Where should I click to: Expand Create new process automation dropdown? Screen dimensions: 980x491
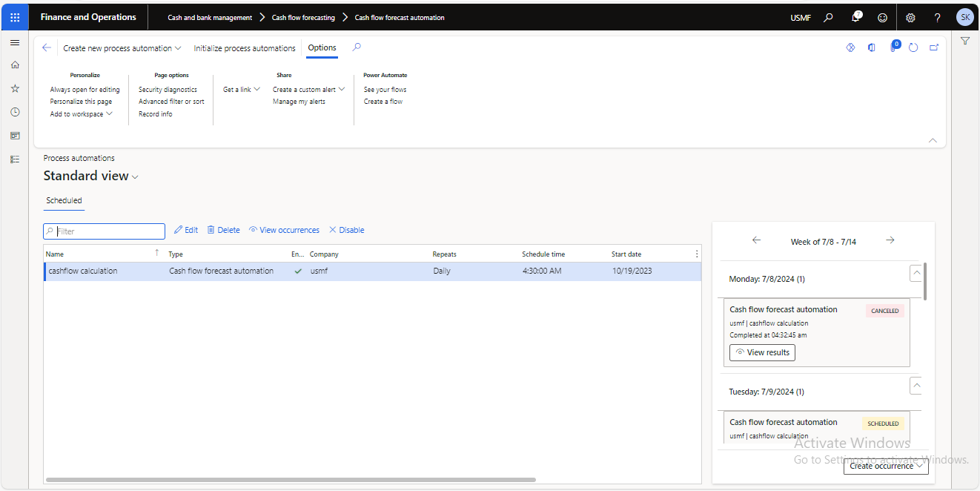tap(122, 48)
